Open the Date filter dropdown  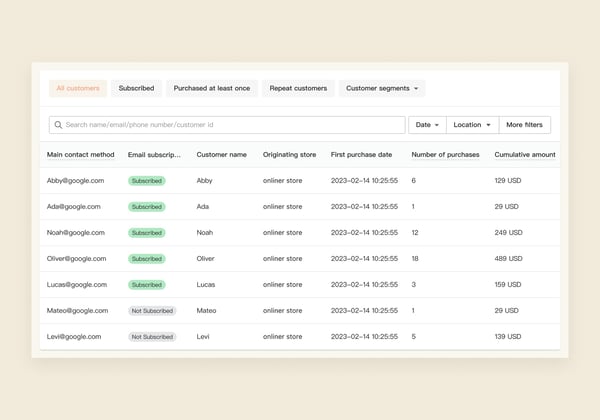[x=427, y=125]
